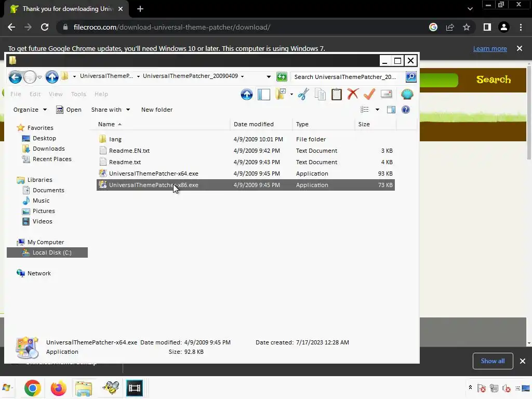Click the Up folder arrow beside the address bar
Image resolution: width=532 pixels, height=399 pixels.
click(52, 77)
